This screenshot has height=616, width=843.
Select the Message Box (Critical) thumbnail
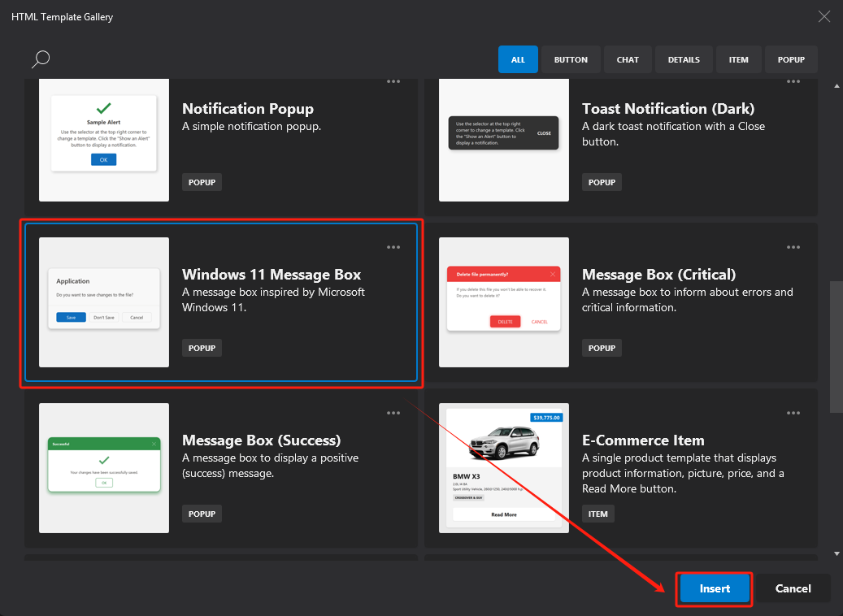504,302
